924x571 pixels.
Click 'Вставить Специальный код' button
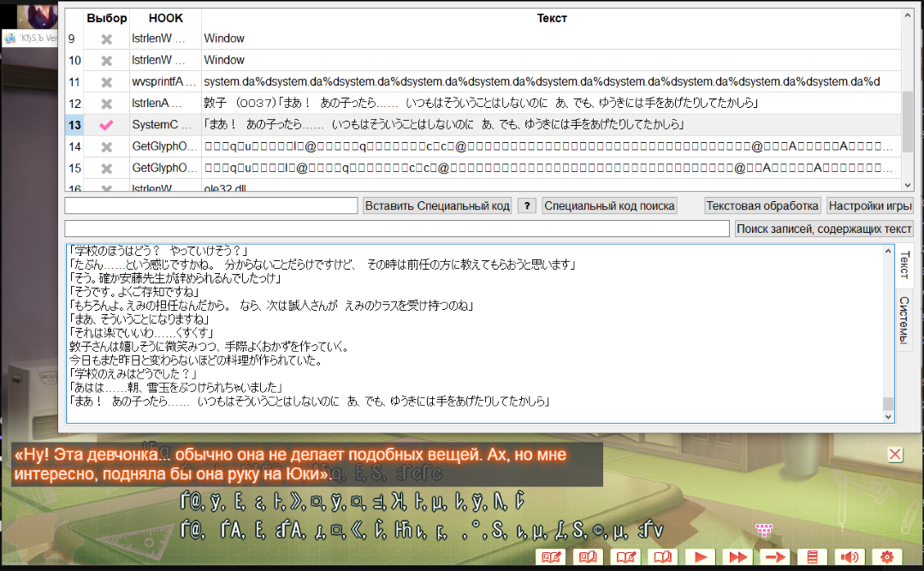(x=436, y=205)
